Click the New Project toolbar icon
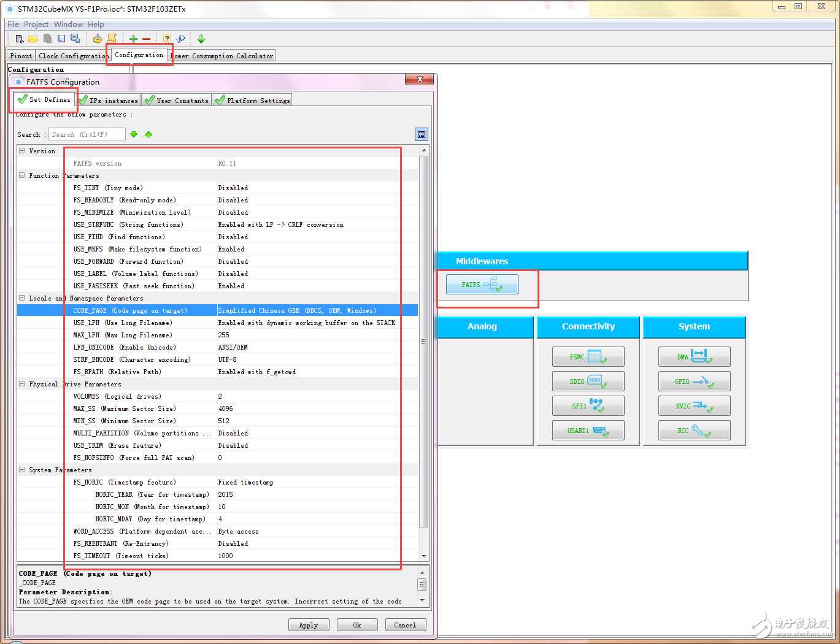Viewport: 840px width, 644px height. tap(20, 39)
